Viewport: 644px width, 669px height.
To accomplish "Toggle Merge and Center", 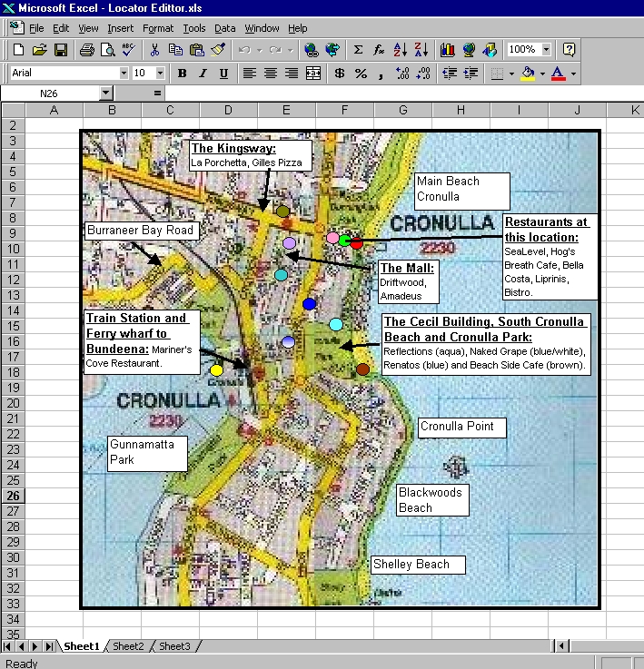I will [313, 74].
